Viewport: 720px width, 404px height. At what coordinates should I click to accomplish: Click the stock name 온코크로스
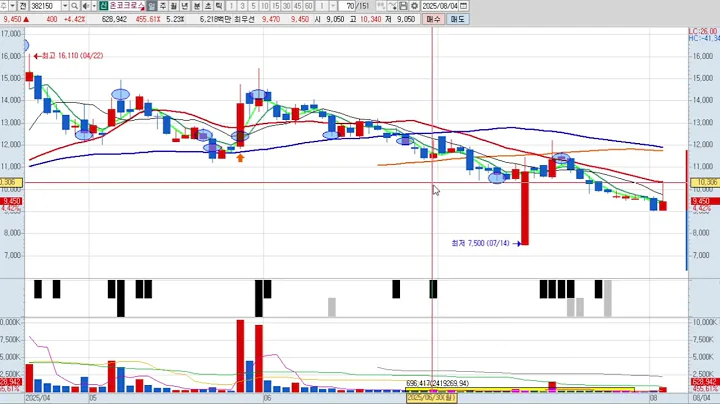(x=126, y=6)
